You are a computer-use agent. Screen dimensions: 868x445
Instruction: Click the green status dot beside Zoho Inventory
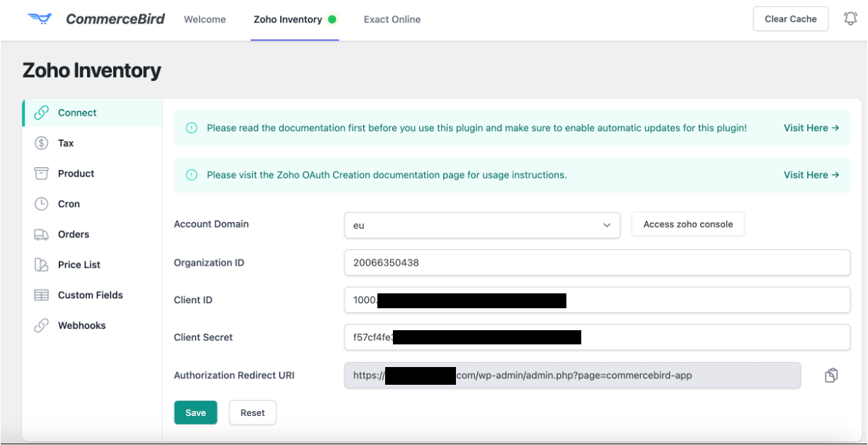[x=332, y=20]
